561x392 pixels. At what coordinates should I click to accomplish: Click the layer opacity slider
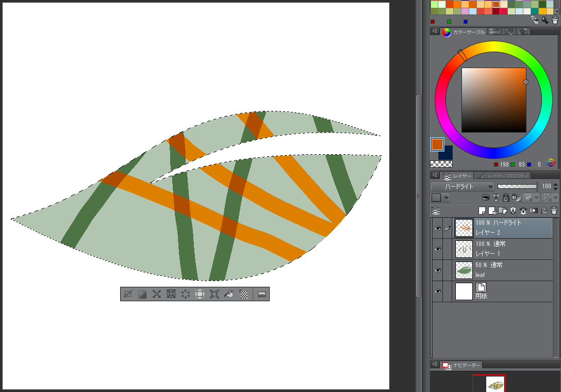click(x=517, y=187)
